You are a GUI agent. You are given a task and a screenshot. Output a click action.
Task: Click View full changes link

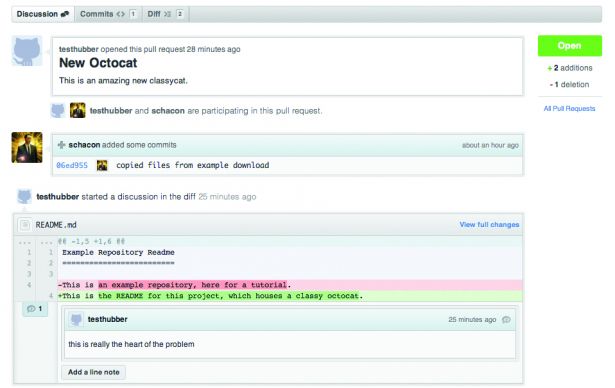(x=489, y=224)
